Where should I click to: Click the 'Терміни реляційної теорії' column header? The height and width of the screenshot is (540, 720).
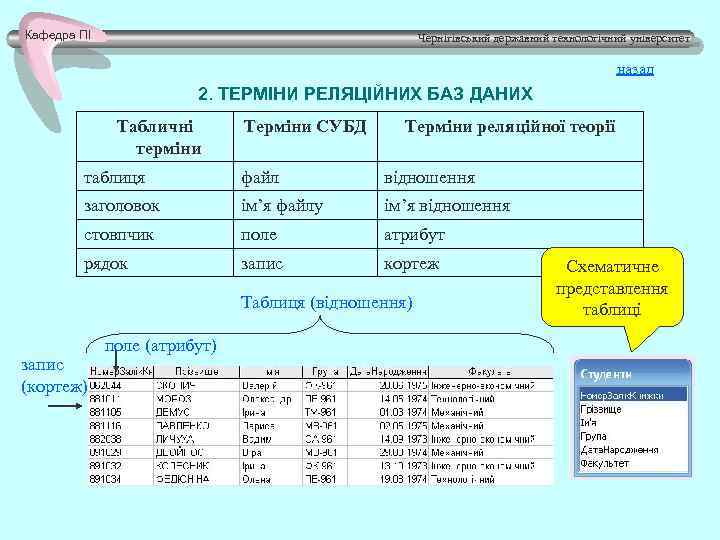pyautogui.click(x=510, y=136)
